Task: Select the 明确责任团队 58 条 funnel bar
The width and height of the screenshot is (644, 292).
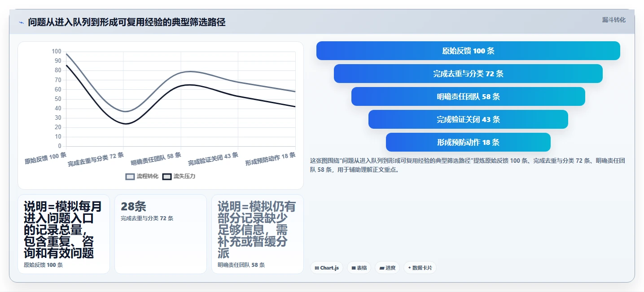Action: pos(468,96)
